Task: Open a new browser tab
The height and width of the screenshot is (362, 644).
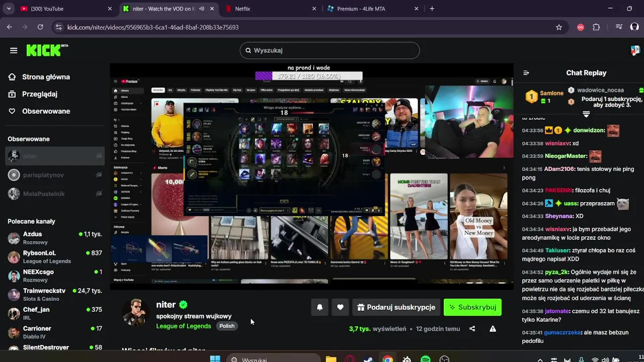Action: (x=432, y=9)
